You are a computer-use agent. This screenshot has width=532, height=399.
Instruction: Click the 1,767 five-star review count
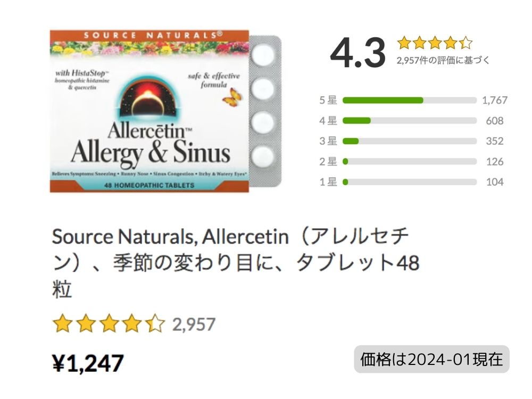[x=494, y=100]
